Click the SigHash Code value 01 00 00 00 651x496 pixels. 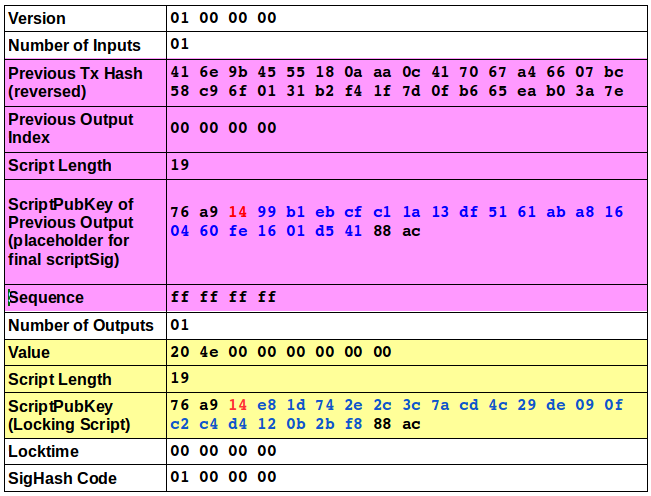pyautogui.click(x=223, y=478)
